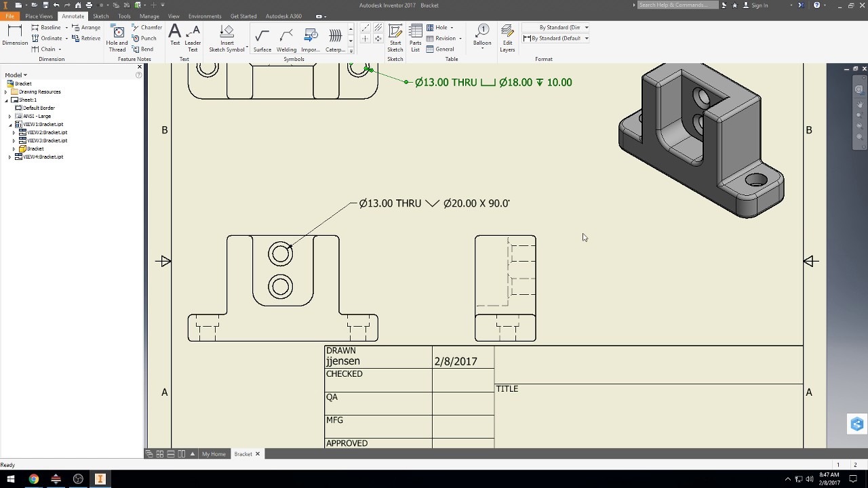Expand the Drawing Resources folder

[6, 92]
